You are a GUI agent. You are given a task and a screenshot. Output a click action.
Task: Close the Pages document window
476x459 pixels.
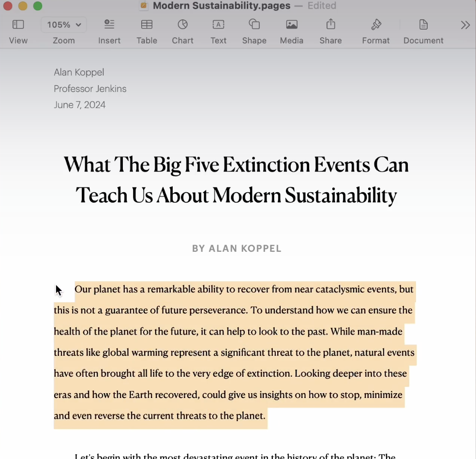[x=8, y=6]
